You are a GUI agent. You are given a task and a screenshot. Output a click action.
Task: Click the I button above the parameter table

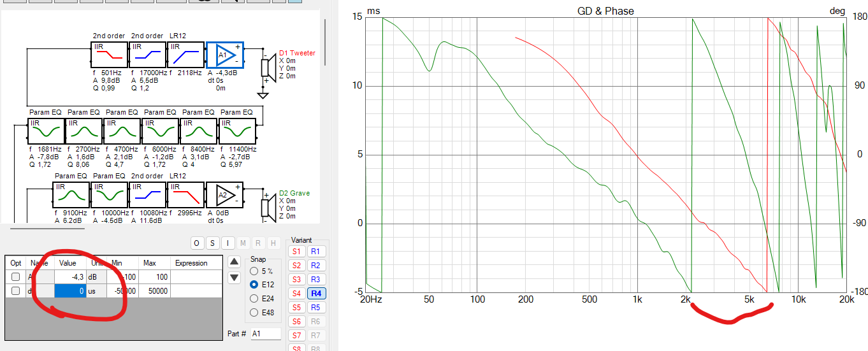click(227, 243)
